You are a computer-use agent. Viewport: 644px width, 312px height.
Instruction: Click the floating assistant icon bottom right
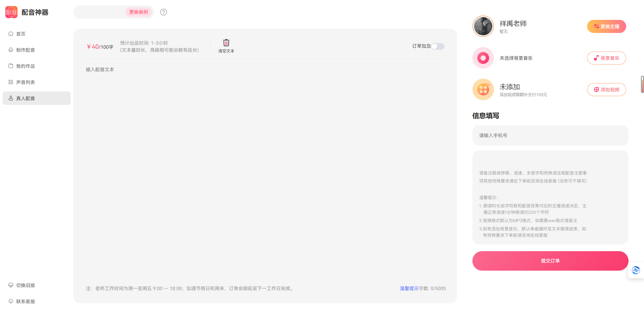pos(636,270)
